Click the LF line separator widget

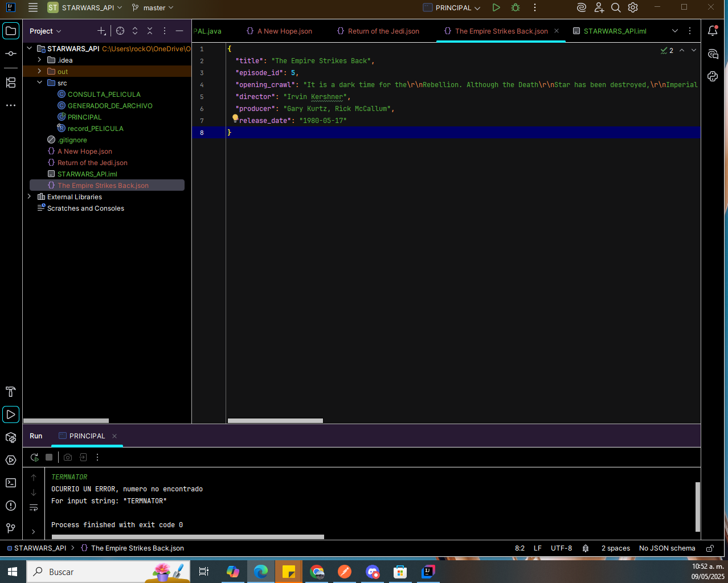tap(538, 548)
